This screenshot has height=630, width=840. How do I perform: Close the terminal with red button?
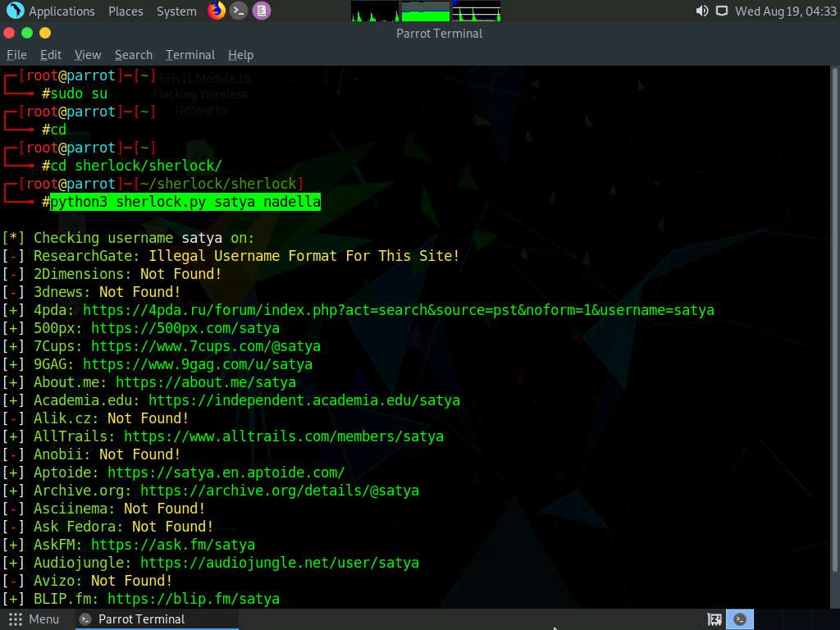pyautogui.click(x=9, y=33)
